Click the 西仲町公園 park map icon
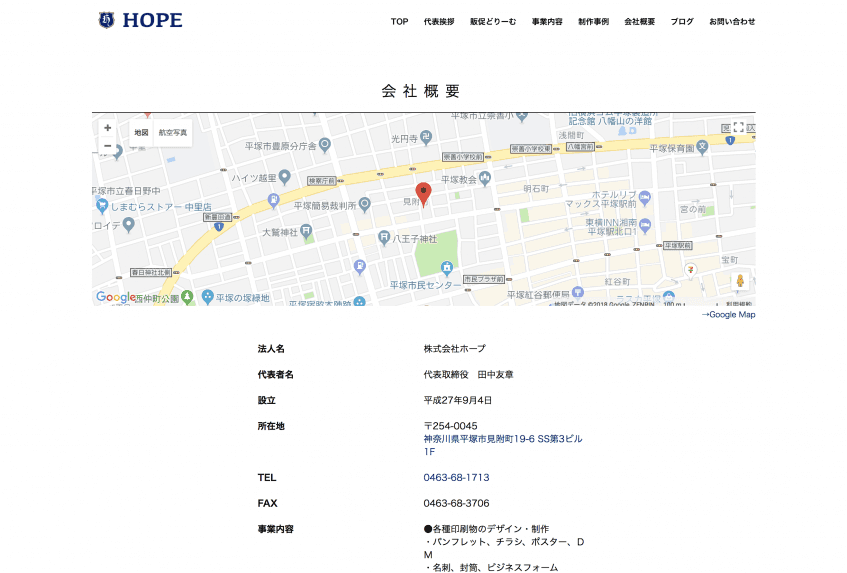The height and width of the screenshot is (573, 847). (187, 296)
